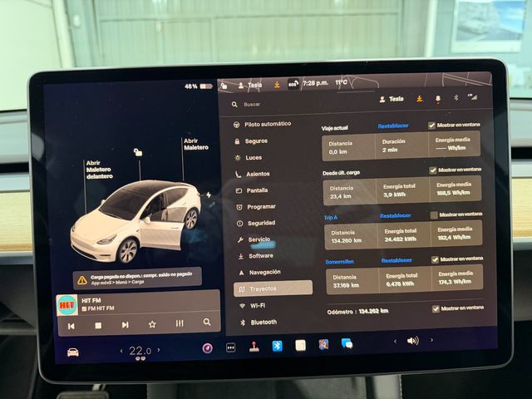Open the purple camera app icon
Screen dimensions: 532x399
click(207, 348)
